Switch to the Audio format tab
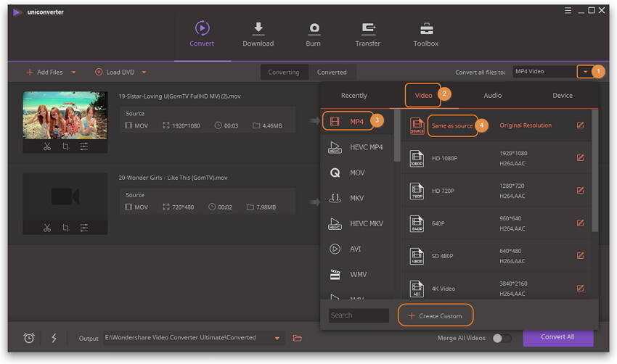The image size is (617, 364). click(x=492, y=96)
